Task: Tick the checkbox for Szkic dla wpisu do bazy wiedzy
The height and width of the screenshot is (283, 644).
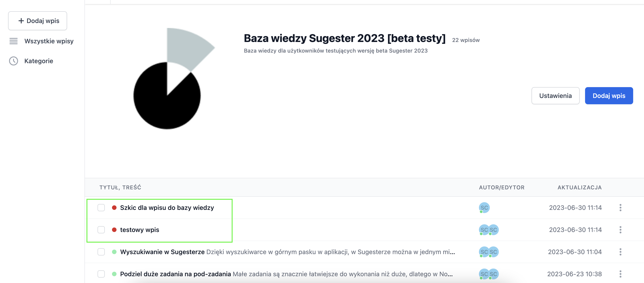Action: [x=101, y=208]
